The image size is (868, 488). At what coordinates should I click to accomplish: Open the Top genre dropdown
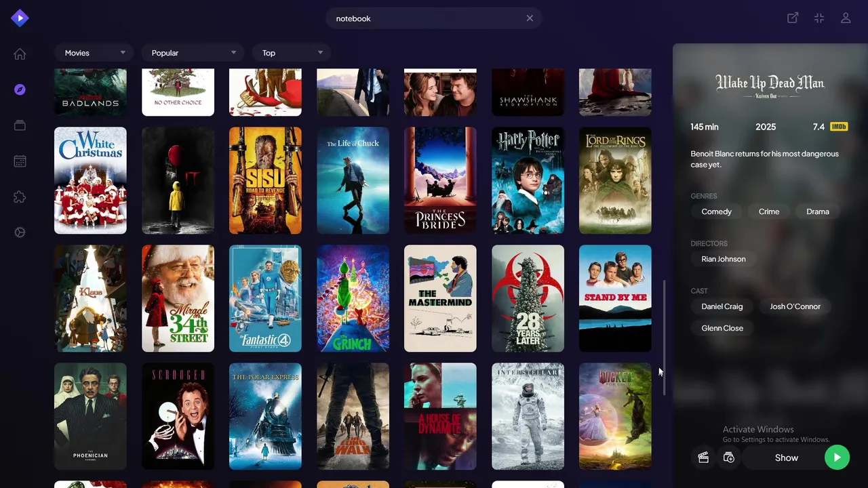pos(292,53)
